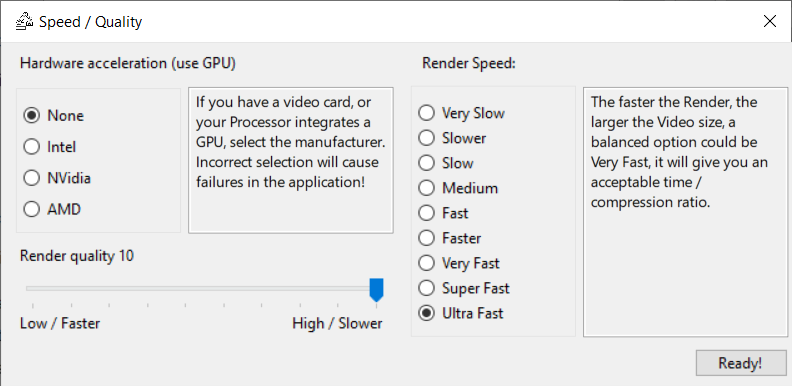
Task: Select Super Fast render speed
Action: pyautogui.click(x=464, y=288)
